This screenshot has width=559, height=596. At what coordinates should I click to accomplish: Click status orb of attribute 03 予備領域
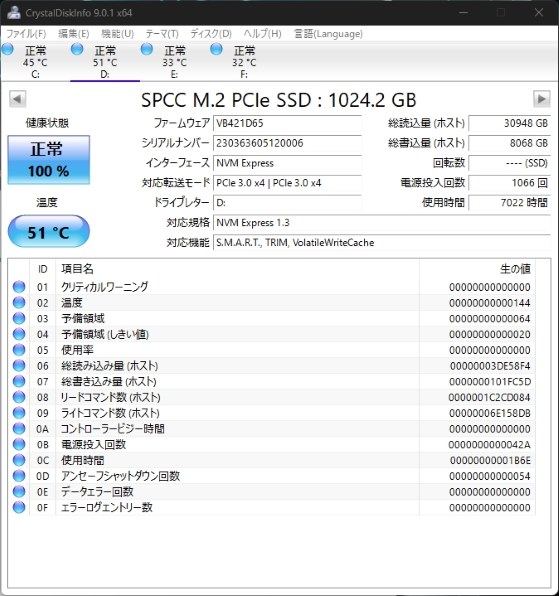[x=19, y=318]
